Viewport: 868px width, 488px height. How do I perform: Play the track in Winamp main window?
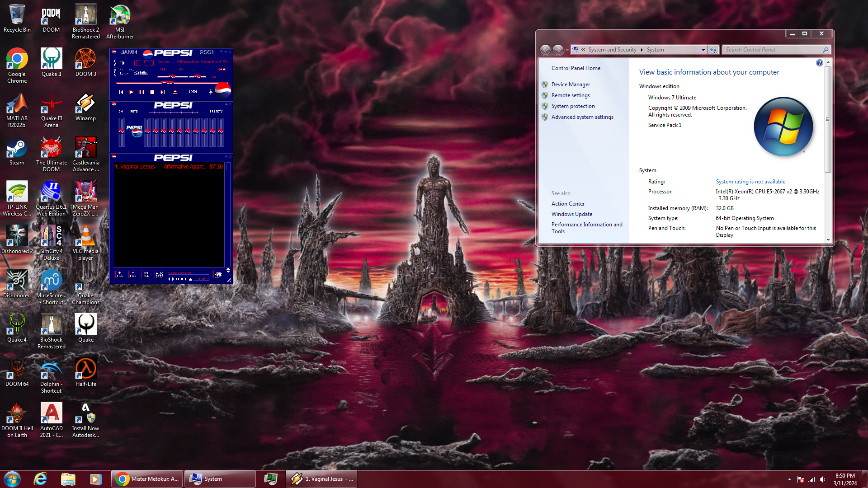click(131, 92)
